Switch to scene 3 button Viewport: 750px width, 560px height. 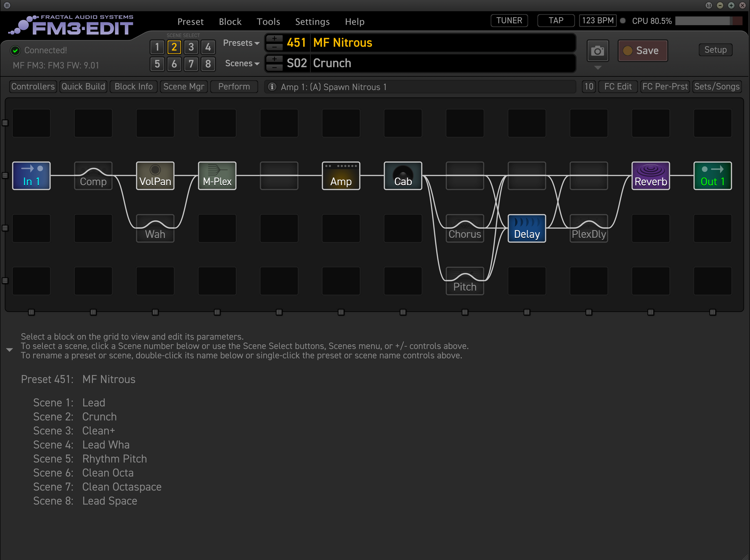[x=191, y=47]
